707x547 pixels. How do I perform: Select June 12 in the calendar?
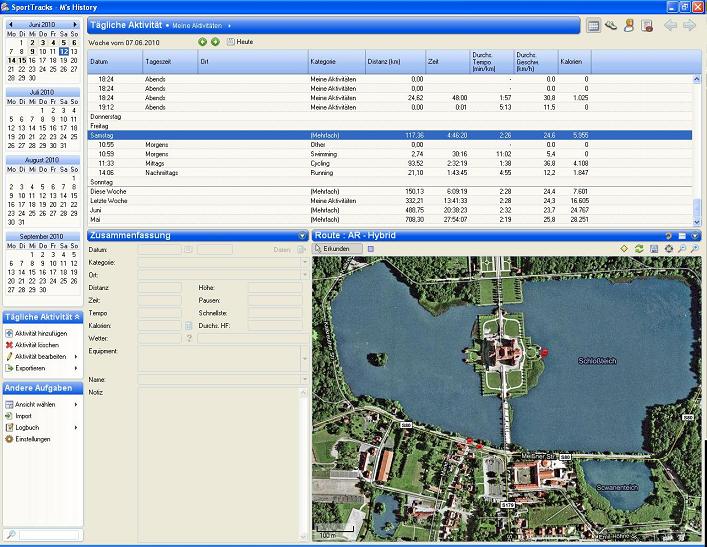tap(64, 51)
